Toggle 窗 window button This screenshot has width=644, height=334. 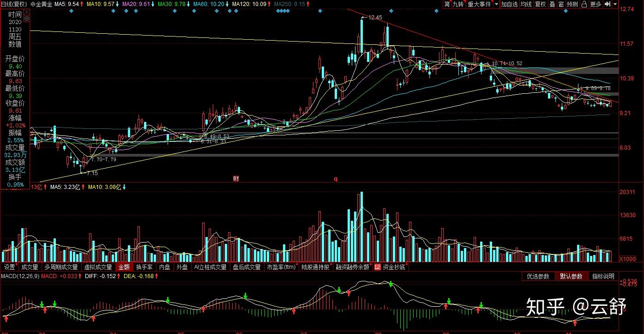click(561, 4)
